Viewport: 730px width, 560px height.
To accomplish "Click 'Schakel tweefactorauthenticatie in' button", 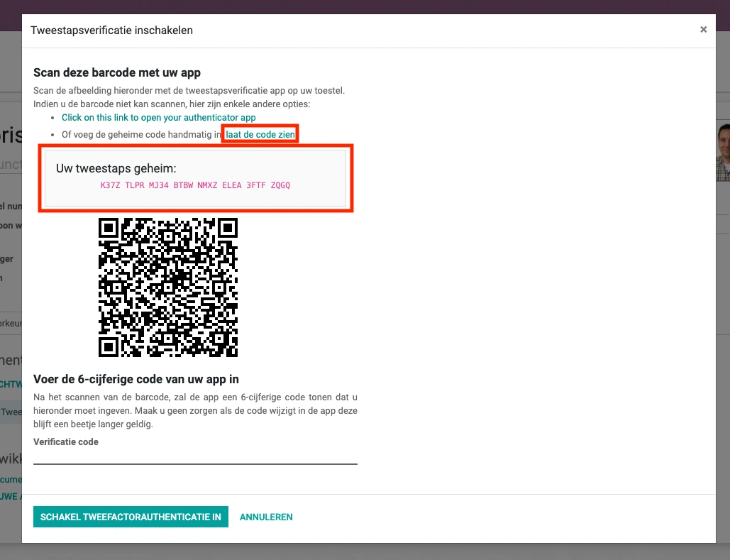I will pyautogui.click(x=131, y=517).
